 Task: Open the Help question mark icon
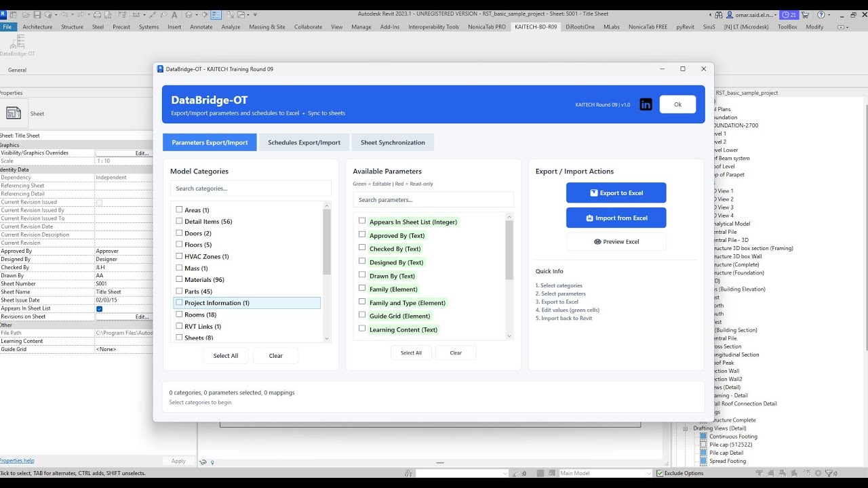822,14
